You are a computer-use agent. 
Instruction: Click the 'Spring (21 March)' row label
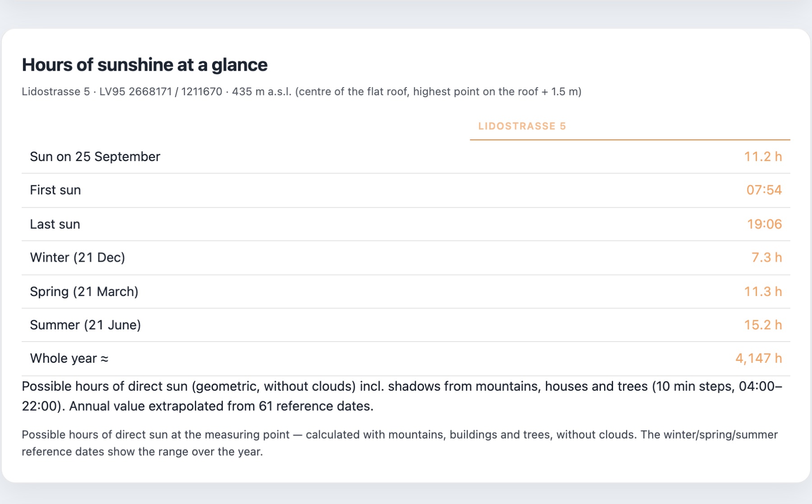tap(84, 291)
